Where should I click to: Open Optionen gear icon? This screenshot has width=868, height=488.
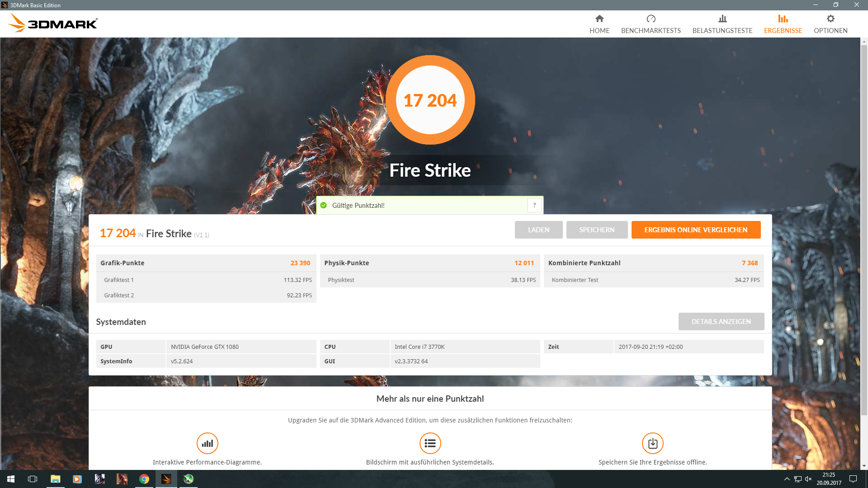point(830,19)
